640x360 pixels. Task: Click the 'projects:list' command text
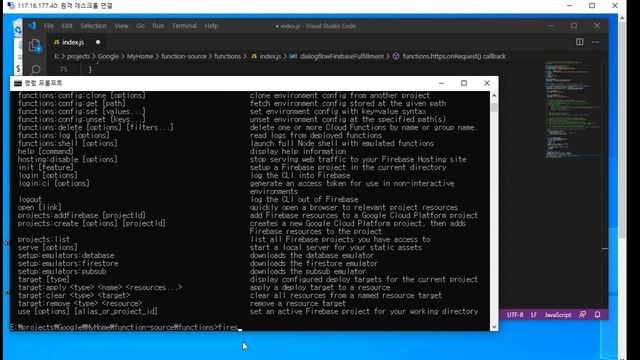44,240
